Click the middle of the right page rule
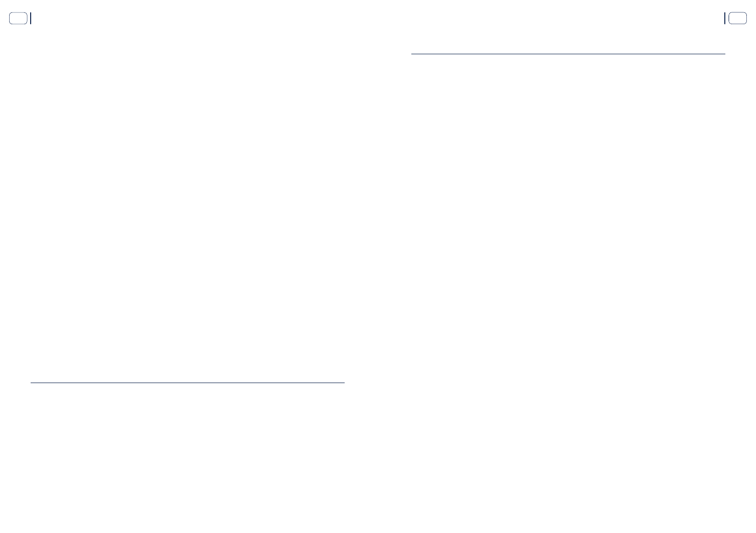 point(568,54)
